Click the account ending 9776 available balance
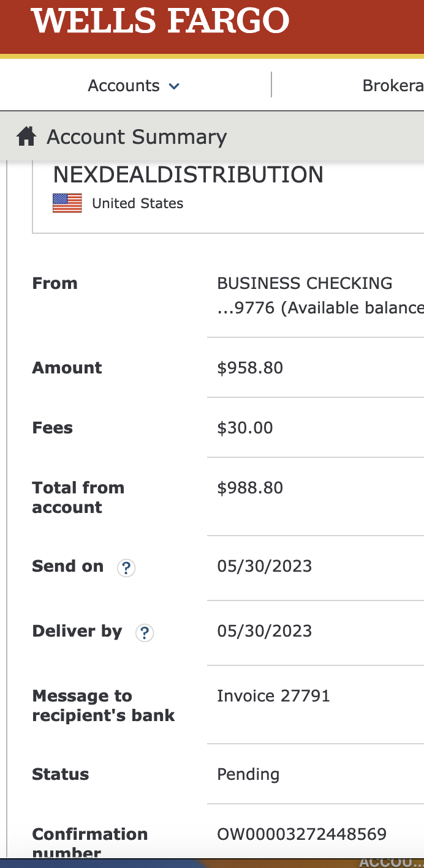The height and width of the screenshot is (868, 424). click(x=320, y=308)
